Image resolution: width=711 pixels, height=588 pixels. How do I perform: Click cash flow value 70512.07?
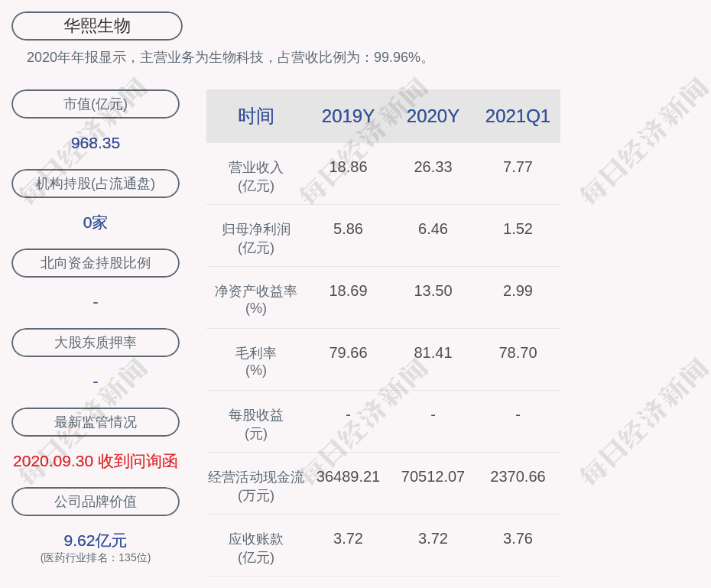coord(433,476)
